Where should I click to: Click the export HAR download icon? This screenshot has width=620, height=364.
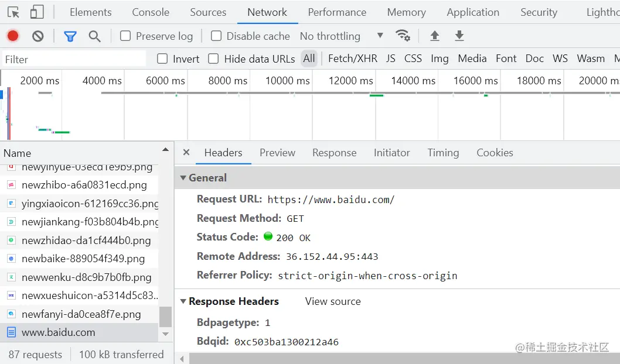[459, 36]
